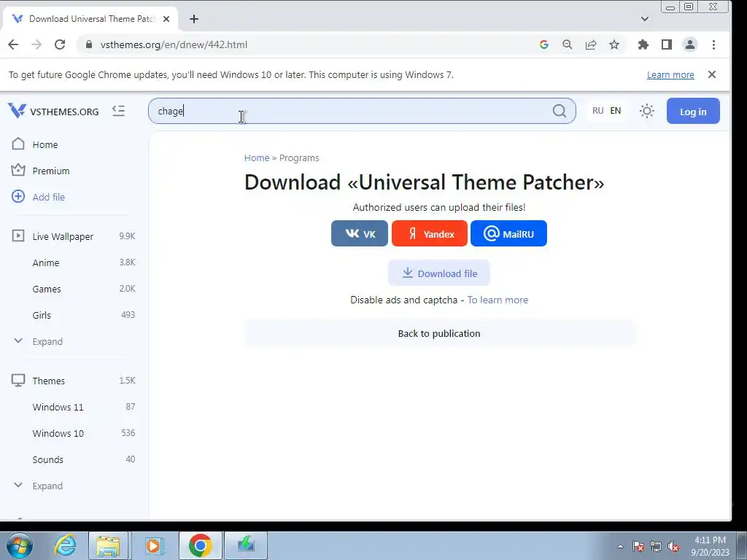Show hidden tray icons arrow
The height and width of the screenshot is (560, 747).
620,546
